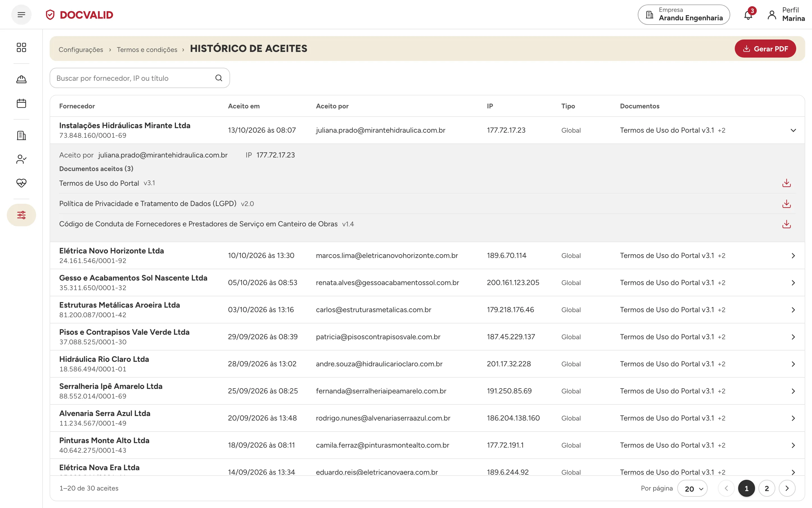Go to Termos e condições breadcrumb
Viewport: 812px width, 508px height.
147,49
